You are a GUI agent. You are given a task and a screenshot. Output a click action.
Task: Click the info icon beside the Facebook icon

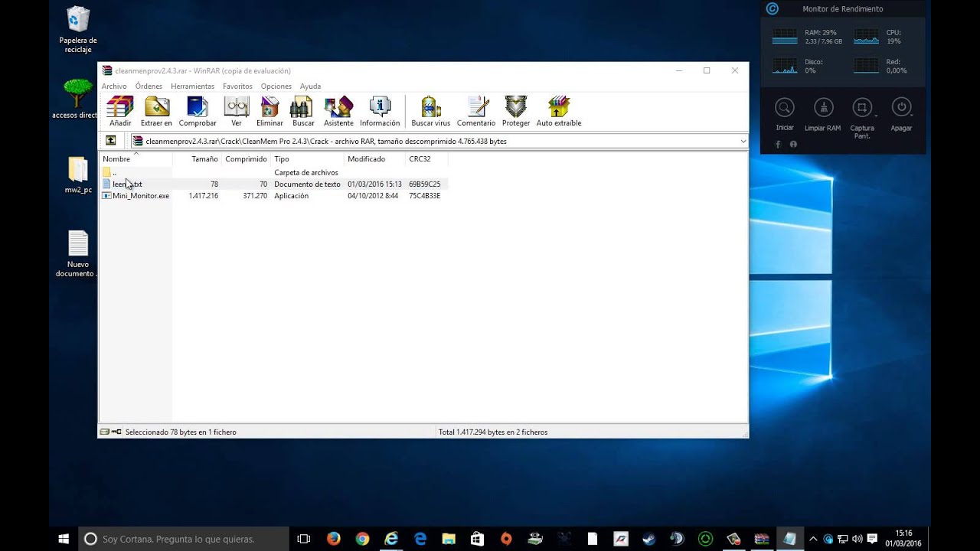pyautogui.click(x=793, y=144)
